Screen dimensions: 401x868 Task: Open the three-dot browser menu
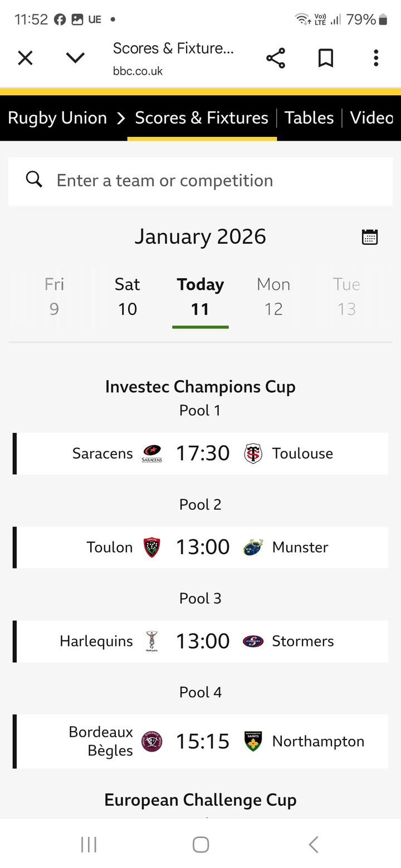click(x=376, y=58)
